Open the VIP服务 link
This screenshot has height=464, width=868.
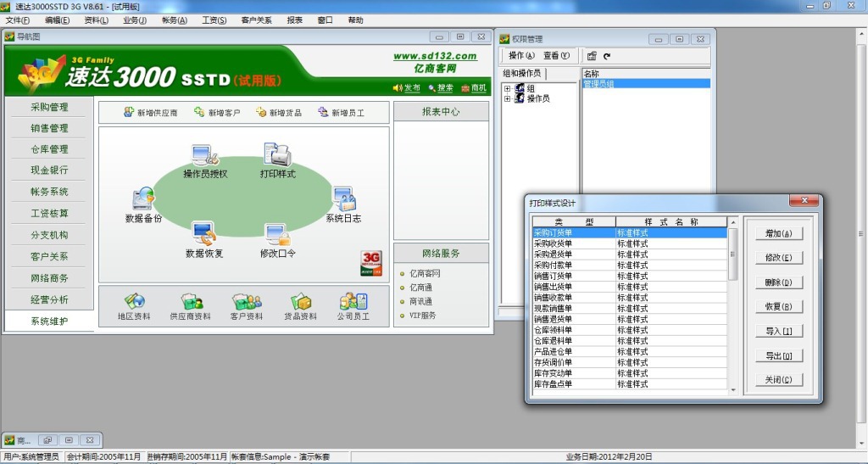(x=422, y=315)
